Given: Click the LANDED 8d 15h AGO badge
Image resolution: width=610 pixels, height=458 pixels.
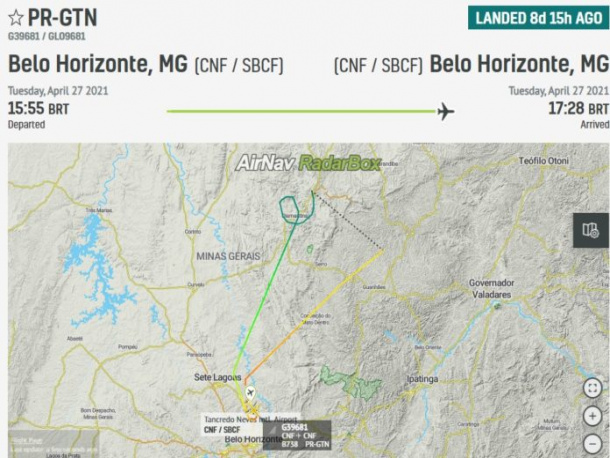Looking at the screenshot, I should (538, 18).
